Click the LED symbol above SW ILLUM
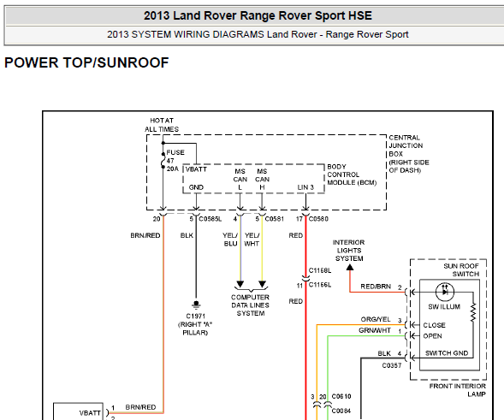Viewport: 504px width, 420px height. click(445, 292)
